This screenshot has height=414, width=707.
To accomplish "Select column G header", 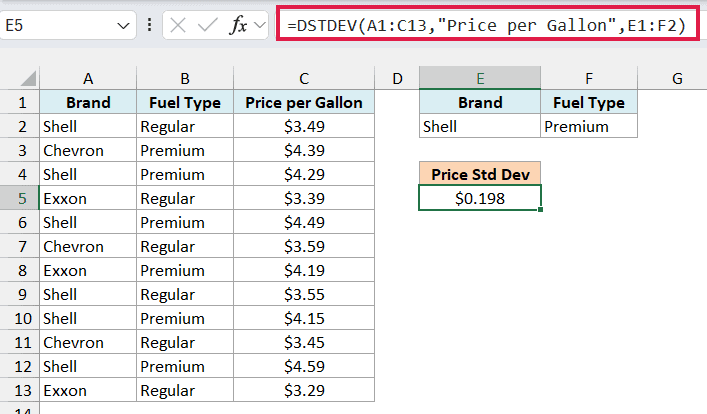I will (676, 78).
